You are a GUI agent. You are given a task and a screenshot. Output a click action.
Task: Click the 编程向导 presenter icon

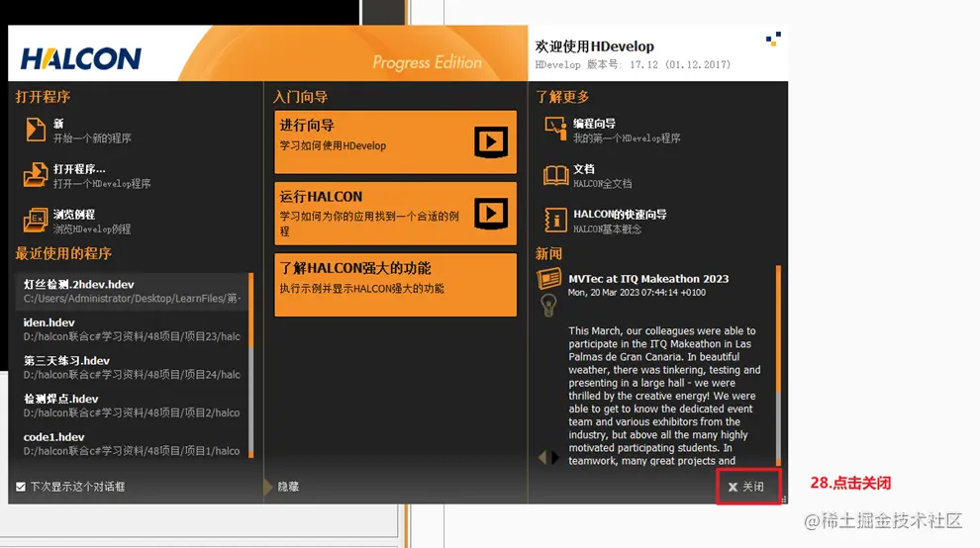click(555, 130)
